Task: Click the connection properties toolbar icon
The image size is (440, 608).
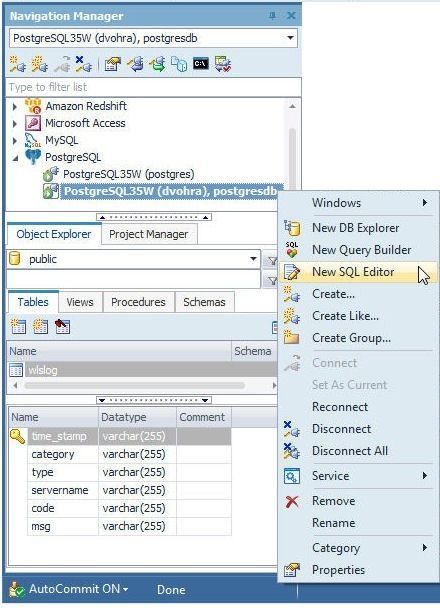Action: click(113, 64)
